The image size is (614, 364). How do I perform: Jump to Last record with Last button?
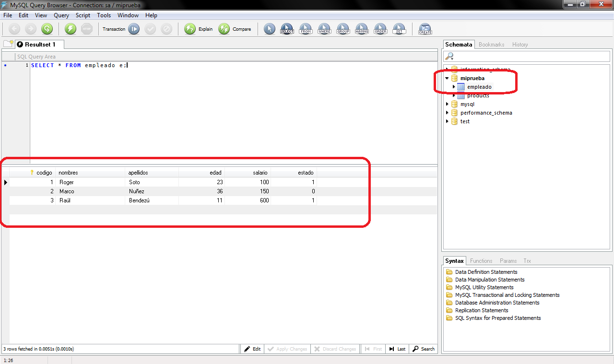397,349
